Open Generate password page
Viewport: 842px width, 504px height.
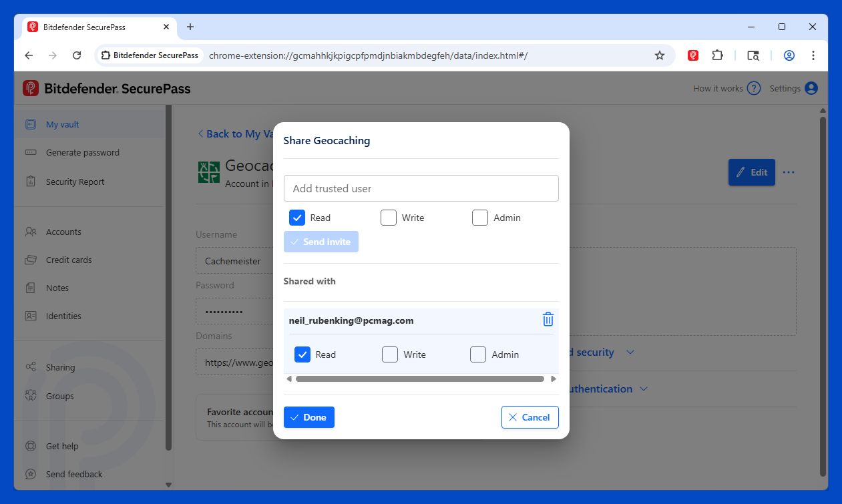coord(83,152)
